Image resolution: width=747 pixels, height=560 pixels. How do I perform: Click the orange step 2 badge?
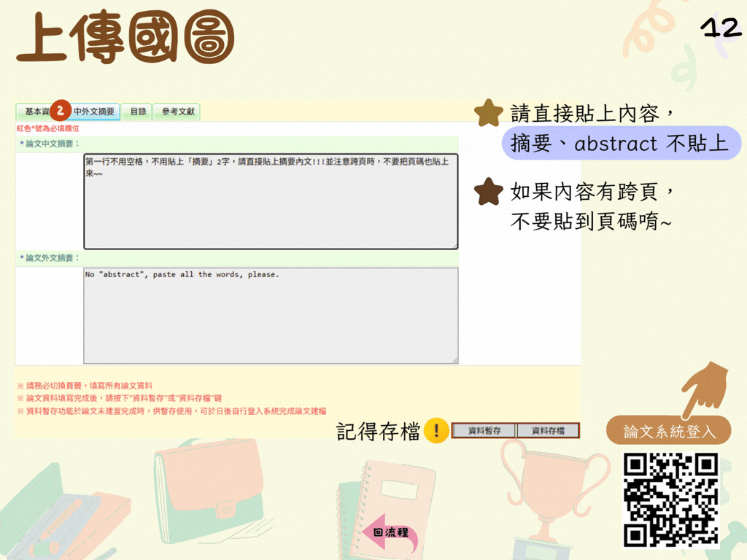click(61, 112)
